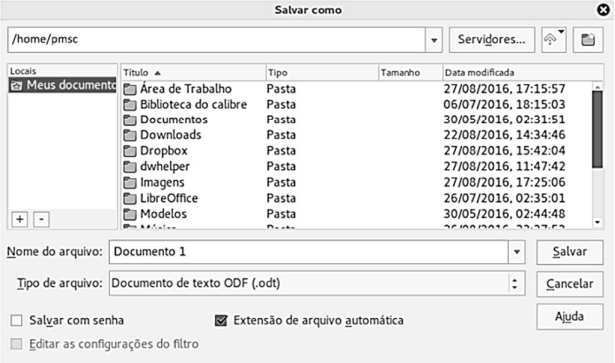Click the file list scroll down arrow

(597, 222)
